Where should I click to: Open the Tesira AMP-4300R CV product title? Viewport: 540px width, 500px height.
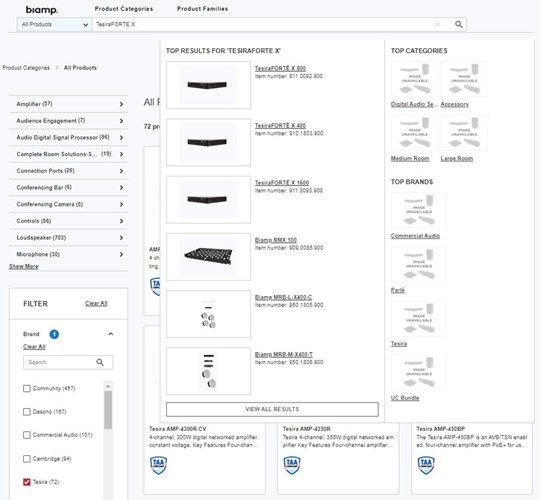177,429
